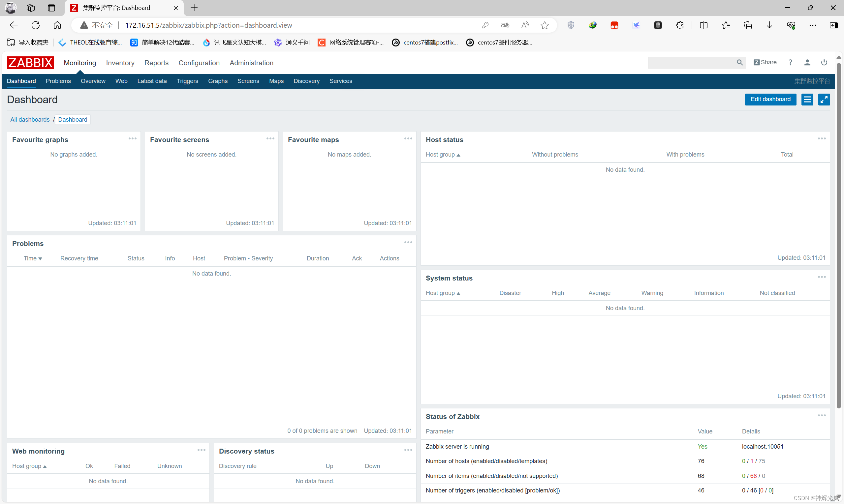The height and width of the screenshot is (504, 844).
Task: Add page to browser favorites star
Action: click(x=544, y=25)
